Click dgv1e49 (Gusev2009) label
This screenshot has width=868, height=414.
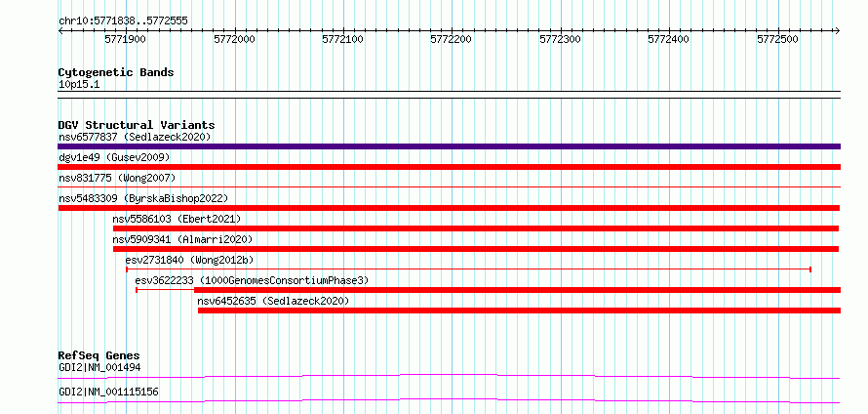(x=114, y=157)
